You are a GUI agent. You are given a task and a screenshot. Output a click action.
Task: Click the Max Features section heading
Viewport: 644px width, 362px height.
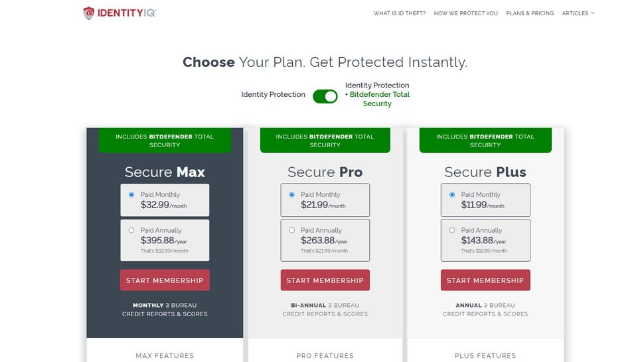165,356
